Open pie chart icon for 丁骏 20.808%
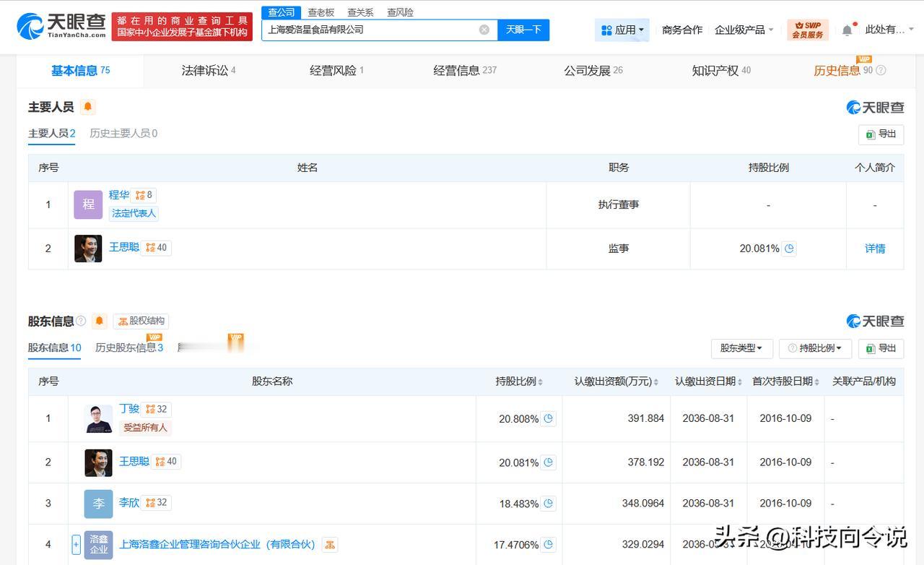 click(549, 418)
